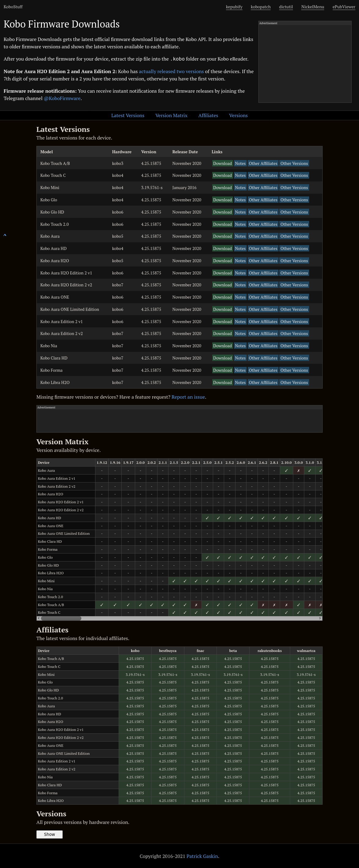359x868 pixels.
Task: Click Patrick Gaskin footer link
Action: (x=202, y=856)
